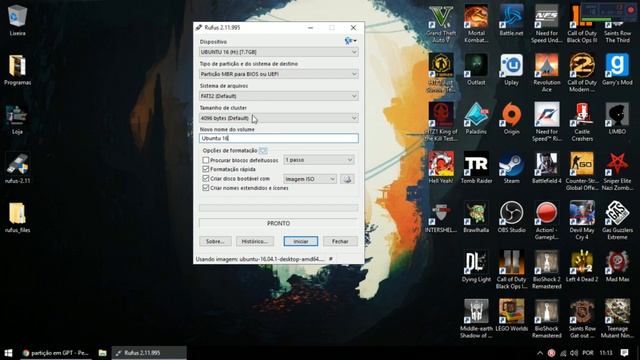Click the Usando imagem ubuntu status text
Image resolution: width=640 pixels, height=360 pixels.
tap(260, 259)
